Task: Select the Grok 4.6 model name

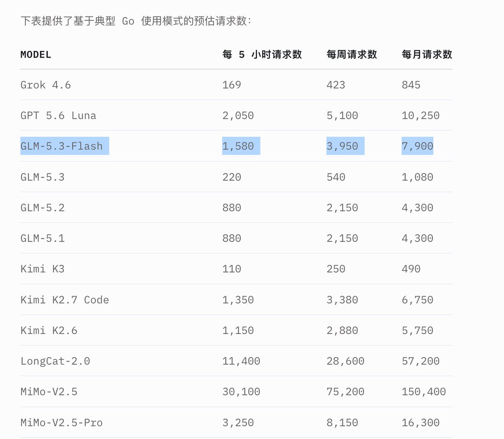Action: pyautogui.click(x=46, y=85)
